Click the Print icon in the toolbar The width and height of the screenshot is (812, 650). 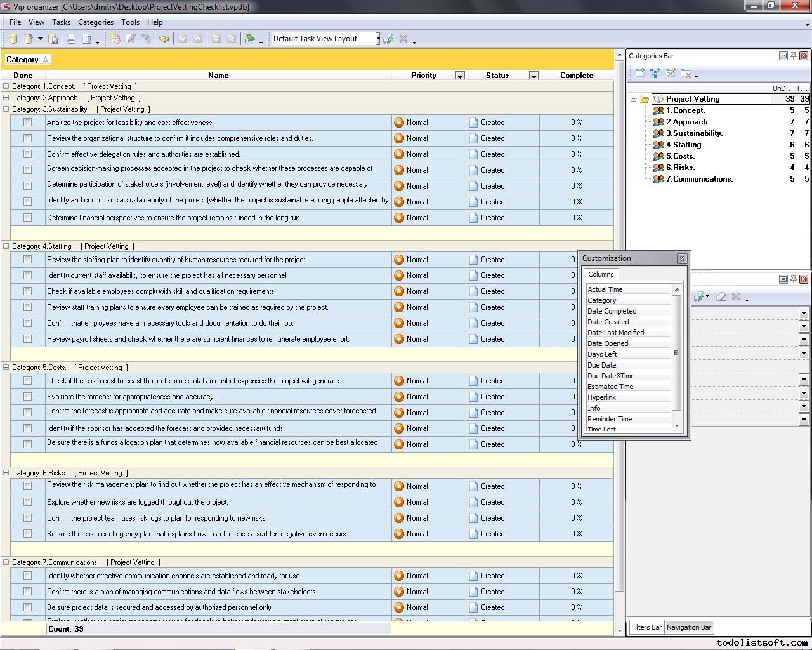click(71, 39)
